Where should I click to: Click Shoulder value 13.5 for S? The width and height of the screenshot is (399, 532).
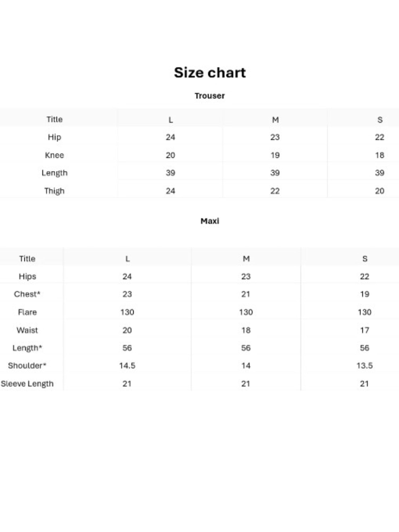tap(364, 365)
